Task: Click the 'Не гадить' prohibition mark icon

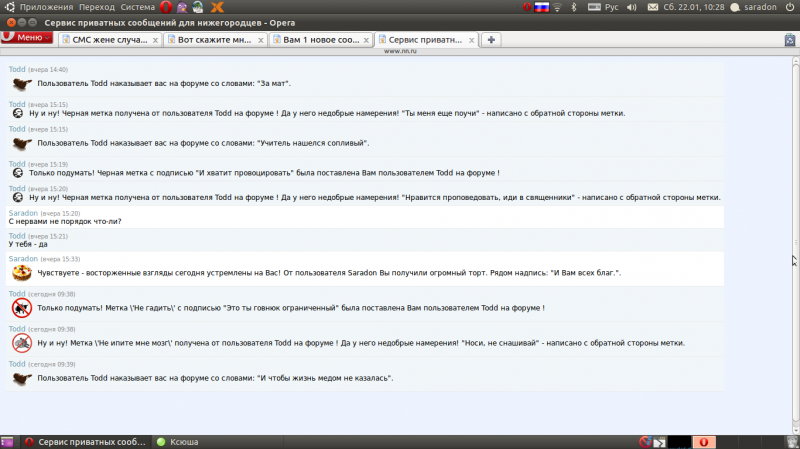Action: point(21,308)
